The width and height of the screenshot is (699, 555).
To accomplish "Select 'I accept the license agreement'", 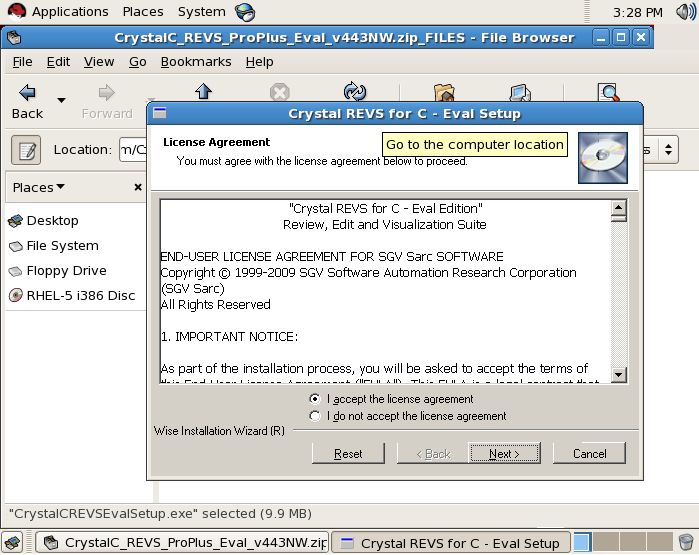I will (x=391, y=399).
